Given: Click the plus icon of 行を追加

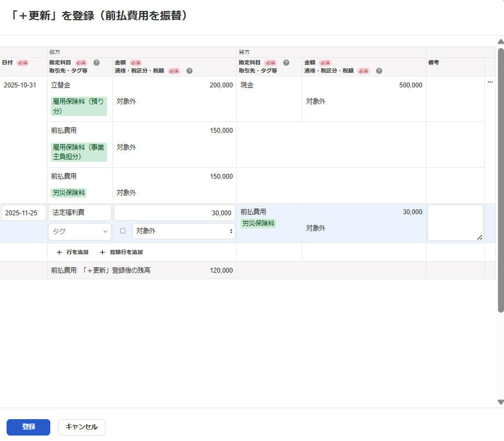Looking at the screenshot, I should 59,252.
